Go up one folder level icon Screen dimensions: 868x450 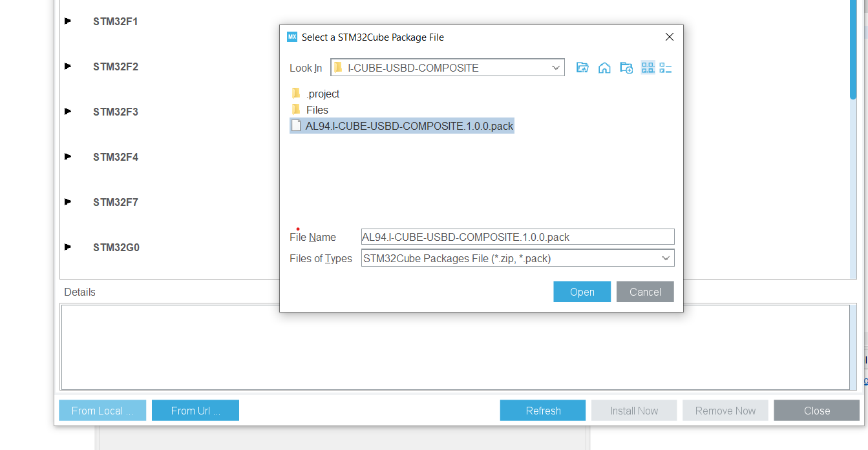(582, 68)
